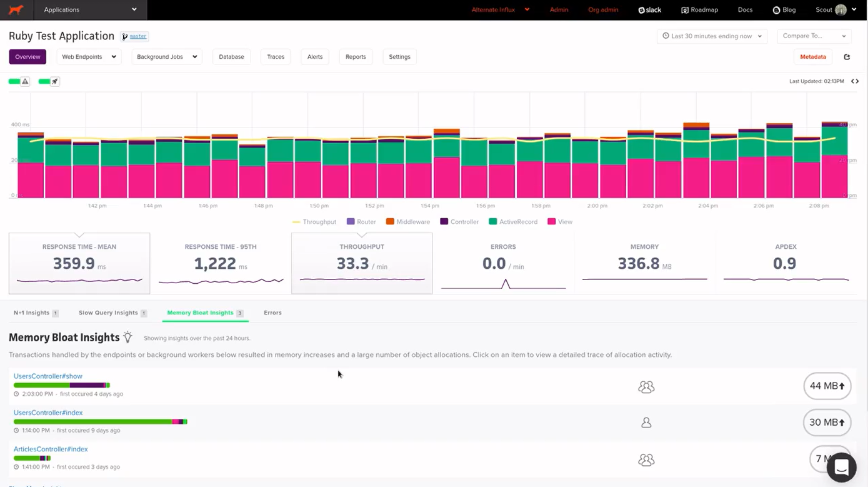
Task: Toggle the deploy rocket marker switch
Action: [x=49, y=81]
